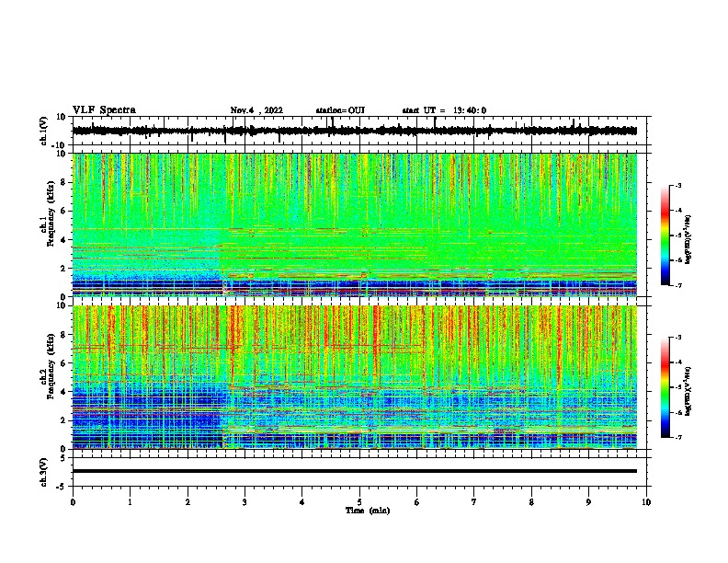Click the ch.2 color scale bar
The image size is (728, 563).
click(665, 387)
